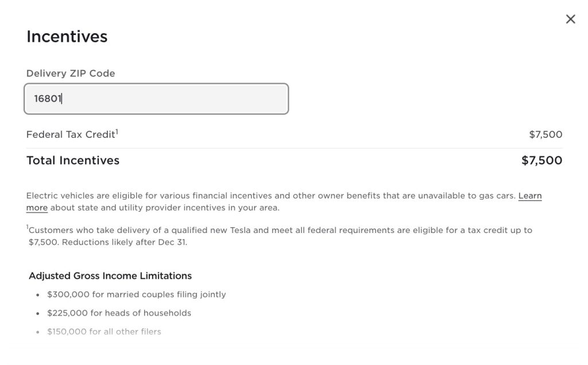Close the Incentives dialog with the X
The width and height of the screenshot is (588, 365).
point(570,19)
